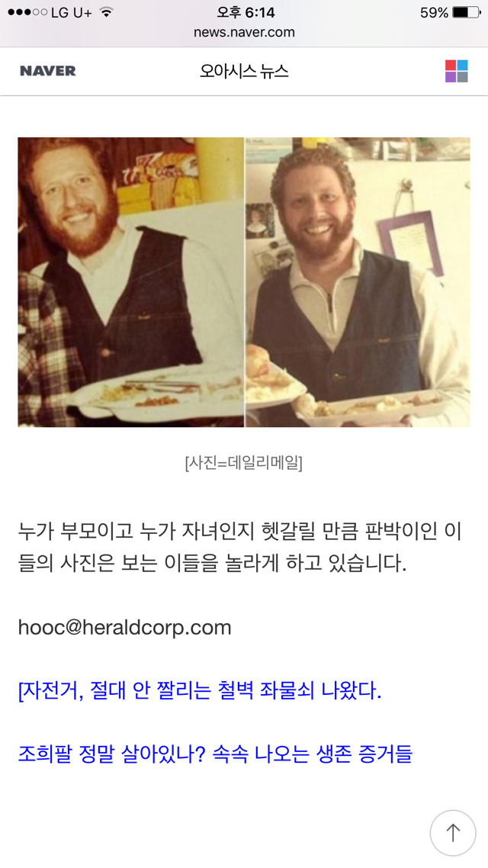Viewport: 488px width, 868px height.
Task: Tap the 59% battery percentage
Action: point(434,12)
